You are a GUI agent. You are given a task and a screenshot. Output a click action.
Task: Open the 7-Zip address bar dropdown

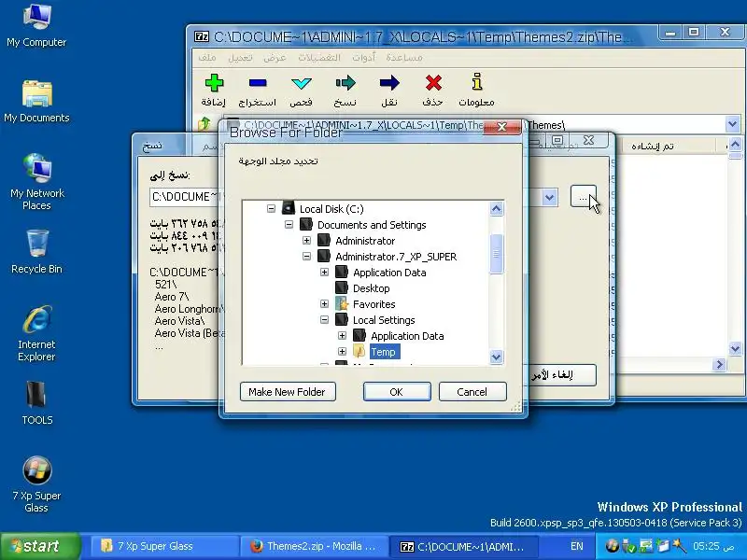[732, 124]
